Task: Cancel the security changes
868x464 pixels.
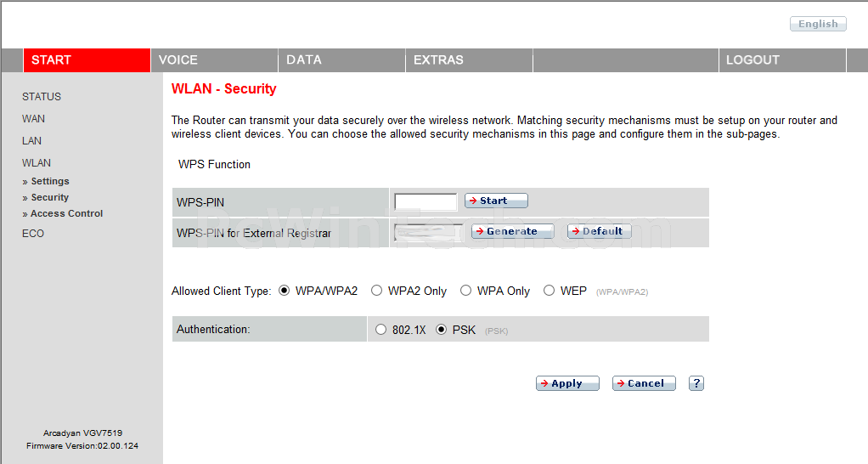Action: (x=644, y=383)
